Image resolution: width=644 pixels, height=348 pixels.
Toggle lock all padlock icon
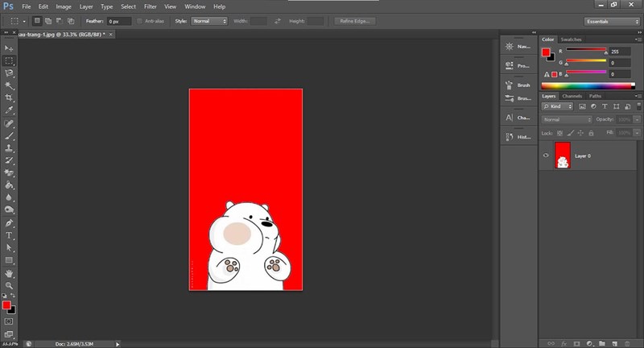pos(591,133)
